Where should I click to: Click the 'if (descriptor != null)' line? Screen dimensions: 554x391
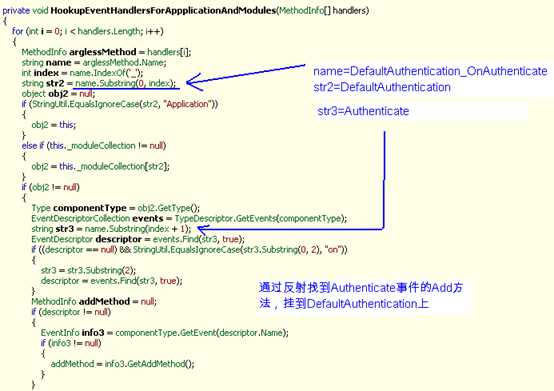(x=71, y=312)
